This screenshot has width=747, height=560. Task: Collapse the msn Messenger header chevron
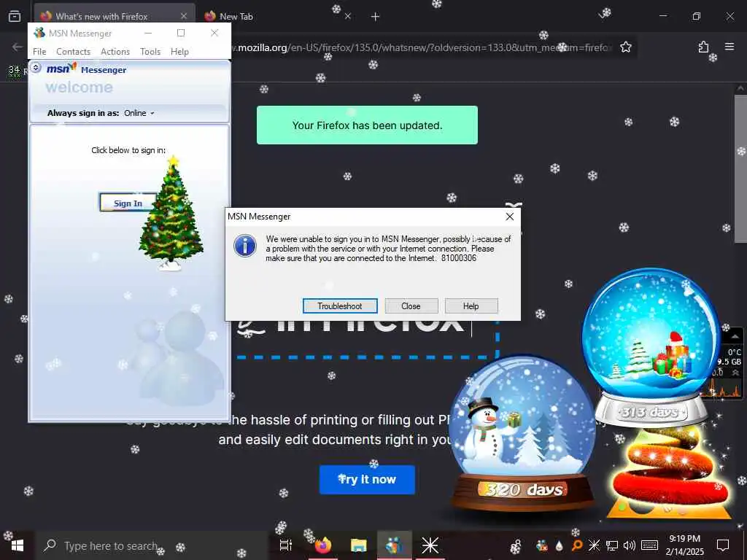(36, 68)
